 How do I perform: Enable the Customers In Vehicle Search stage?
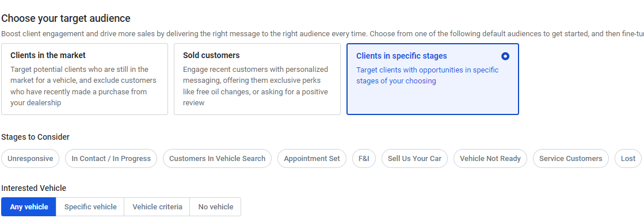click(218, 158)
